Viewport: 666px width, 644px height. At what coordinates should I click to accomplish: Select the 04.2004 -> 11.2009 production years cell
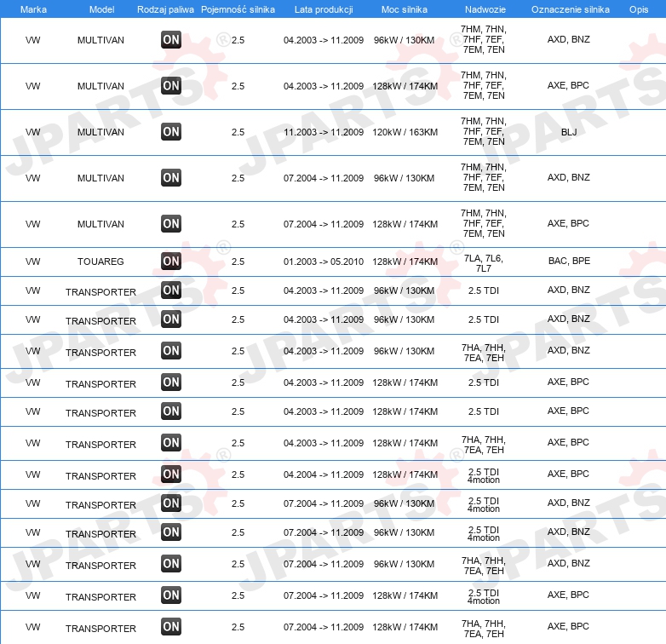pyautogui.click(x=324, y=474)
